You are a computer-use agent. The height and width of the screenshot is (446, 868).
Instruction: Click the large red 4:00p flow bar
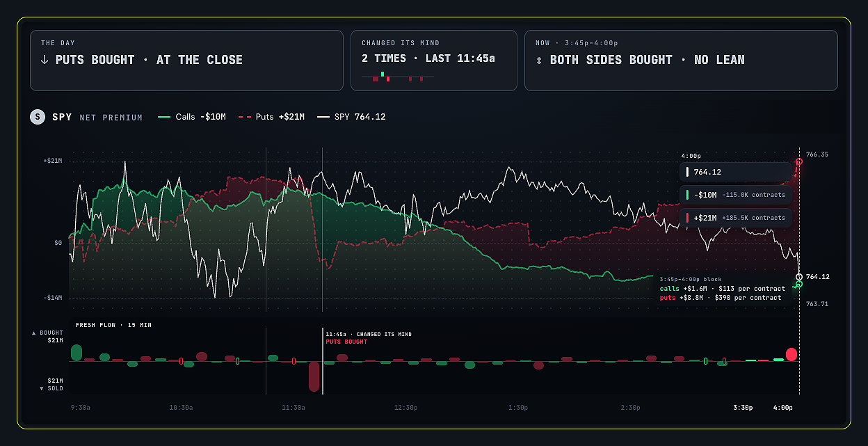coord(791,354)
